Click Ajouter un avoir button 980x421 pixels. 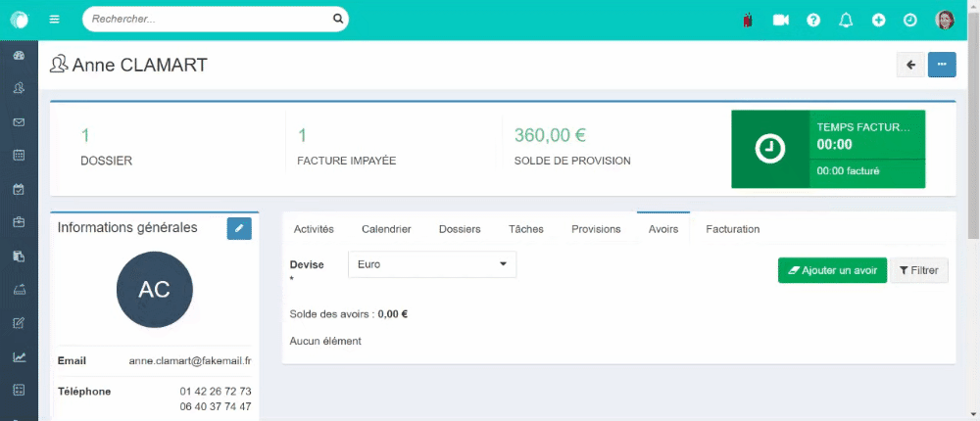[832, 270]
